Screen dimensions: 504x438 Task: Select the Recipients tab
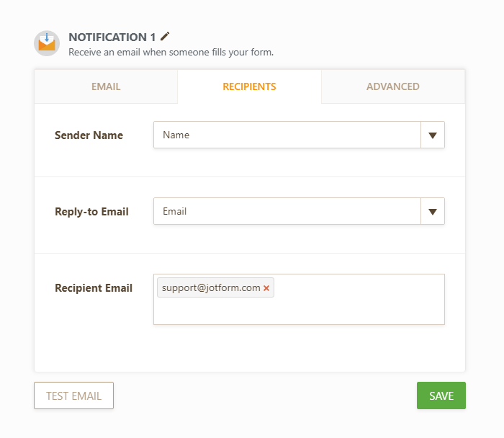[x=249, y=86]
